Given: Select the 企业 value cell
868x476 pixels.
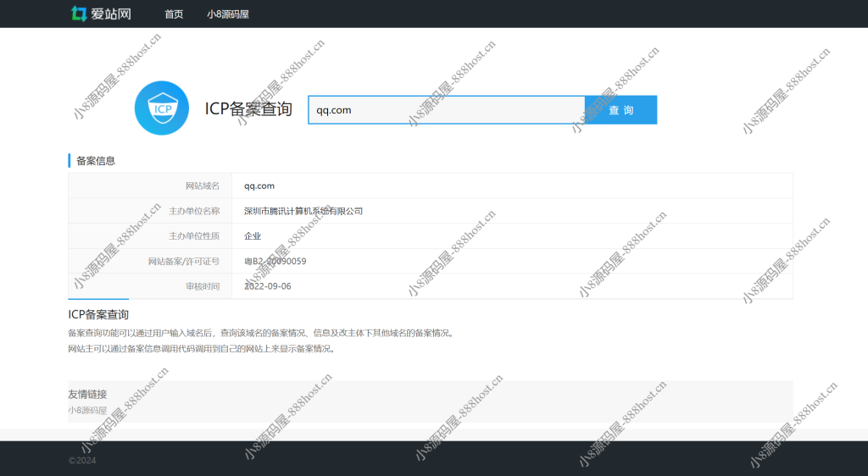Looking at the screenshot, I should point(512,236).
